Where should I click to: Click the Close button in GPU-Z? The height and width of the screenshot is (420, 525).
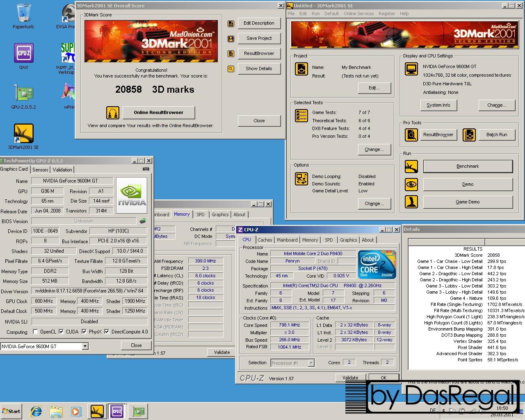[x=136, y=345]
